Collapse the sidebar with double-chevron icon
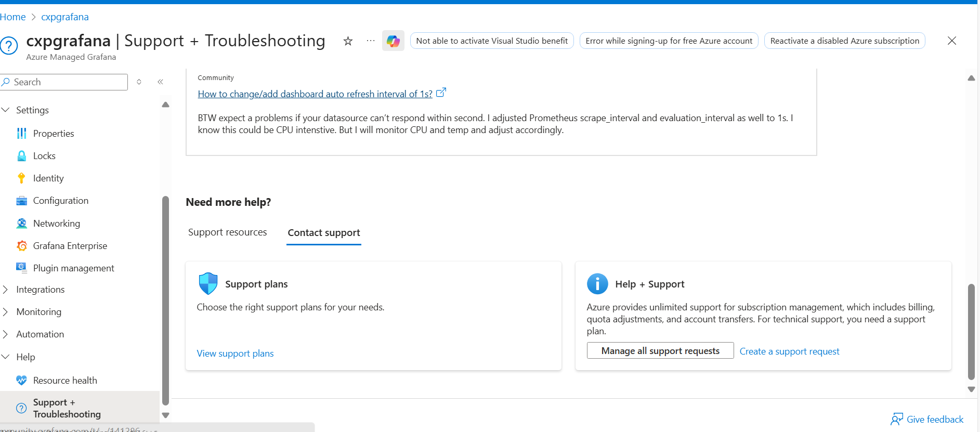 coord(160,82)
